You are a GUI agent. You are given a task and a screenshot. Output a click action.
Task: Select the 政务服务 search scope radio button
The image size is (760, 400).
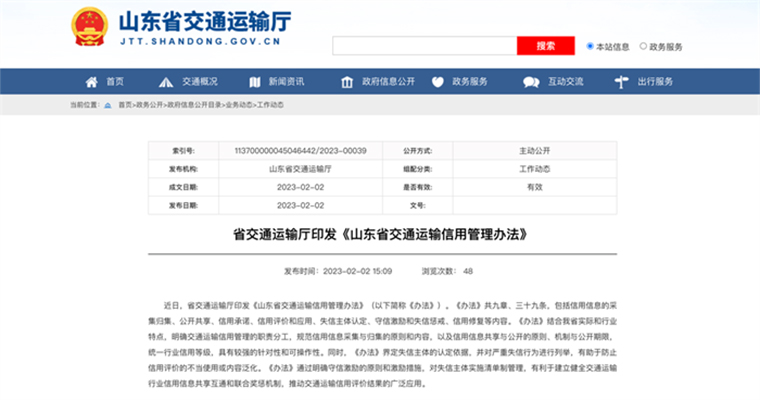click(x=644, y=46)
